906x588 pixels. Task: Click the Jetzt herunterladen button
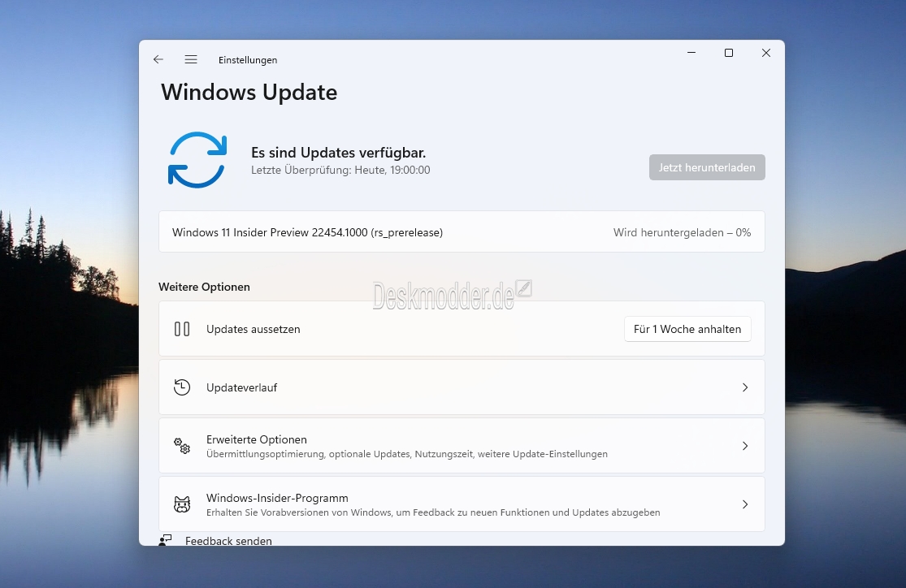pyautogui.click(x=707, y=167)
